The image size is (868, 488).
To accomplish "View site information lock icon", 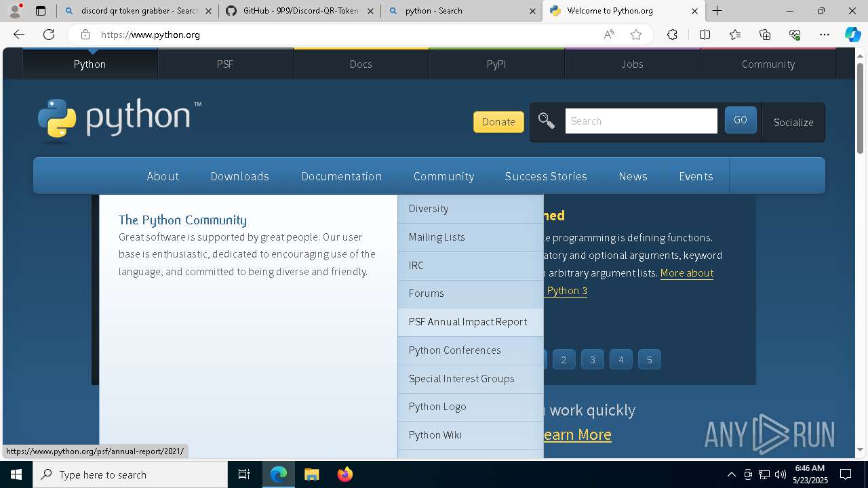I will tap(85, 35).
